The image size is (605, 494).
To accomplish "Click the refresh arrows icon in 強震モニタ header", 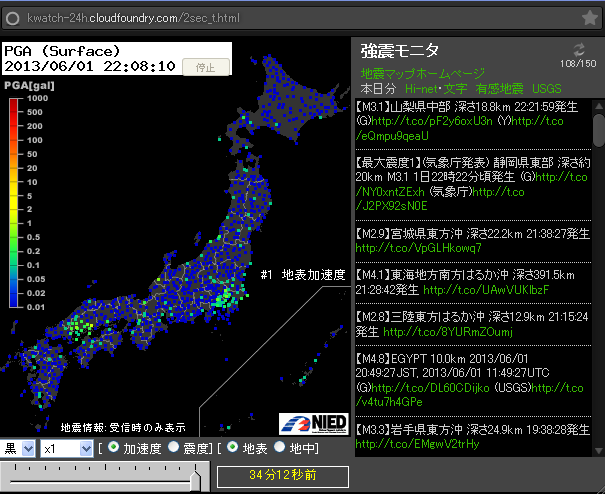I will coord(579,49).
